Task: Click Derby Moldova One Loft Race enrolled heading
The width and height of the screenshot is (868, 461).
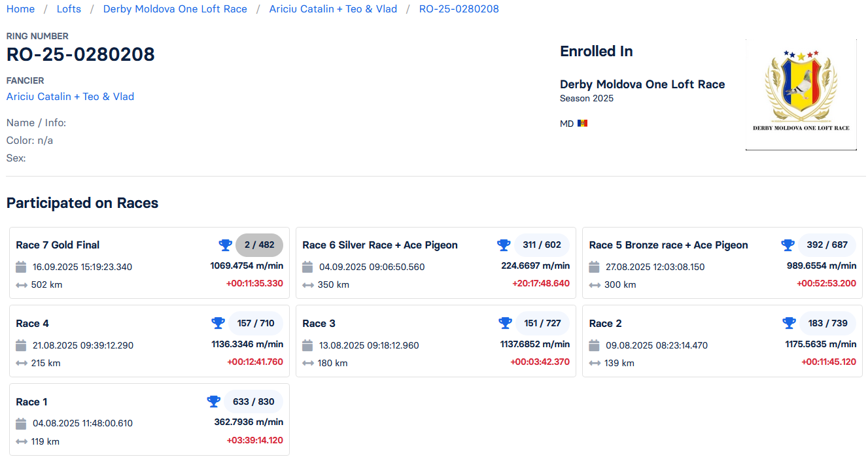Action: (x=642, y=84)
